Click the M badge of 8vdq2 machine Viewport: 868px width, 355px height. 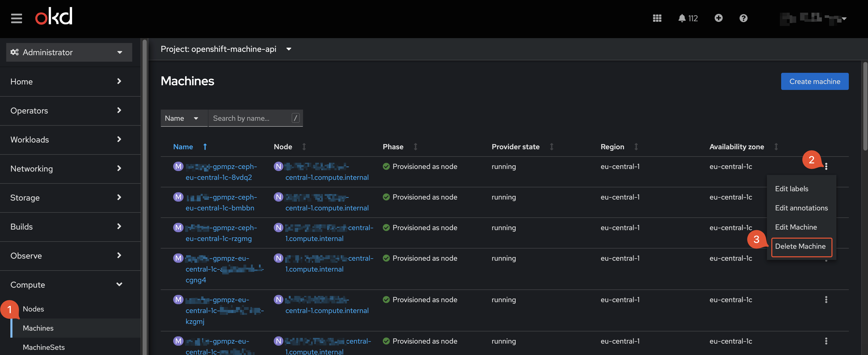pos(178,166)
